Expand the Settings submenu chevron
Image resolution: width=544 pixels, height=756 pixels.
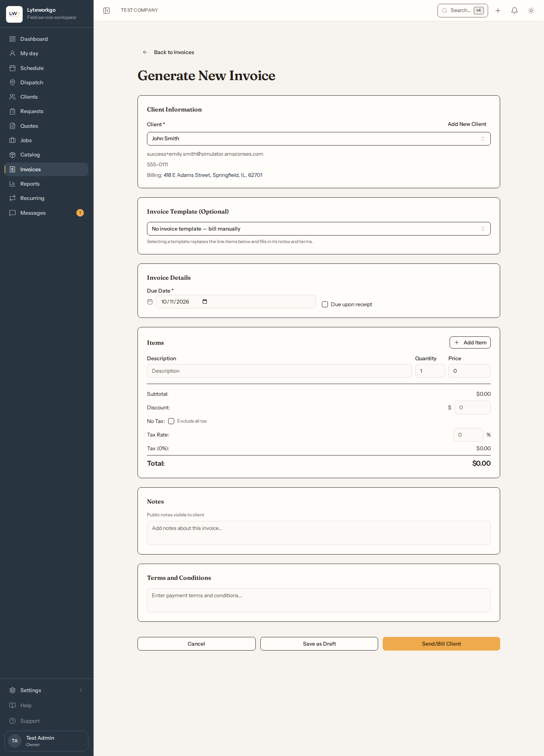pos(81,690)
